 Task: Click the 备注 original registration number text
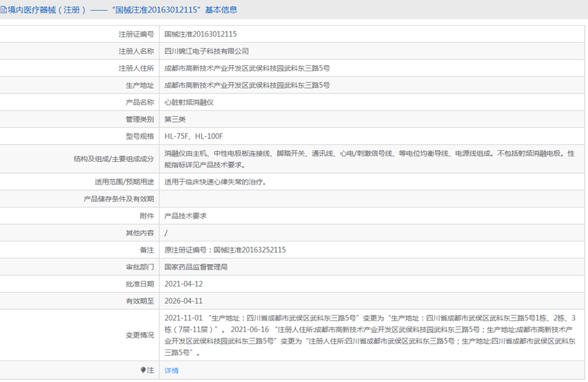point(225,250)
